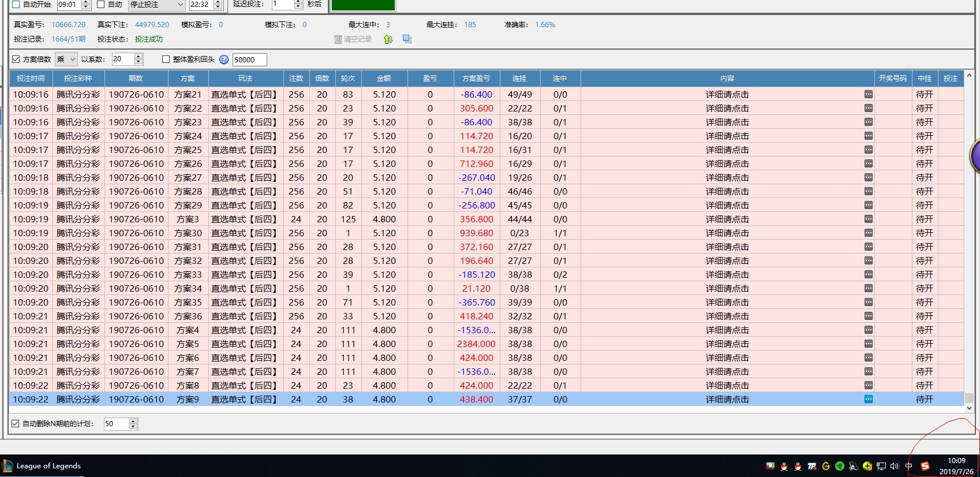Click the 以系数 input field showing 20
980x477 pixels.
pyautogui.click(x=123, y=59)
